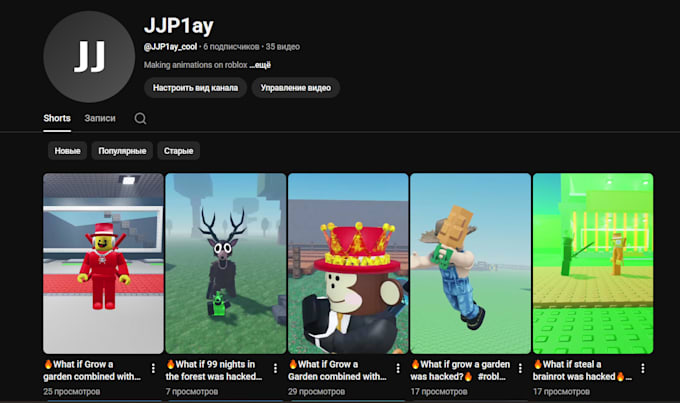This screenshot has height=403, width=680.
Task: Click title 'What if steal a brainrot was hacked'
Action: click(x=582, y=370)
